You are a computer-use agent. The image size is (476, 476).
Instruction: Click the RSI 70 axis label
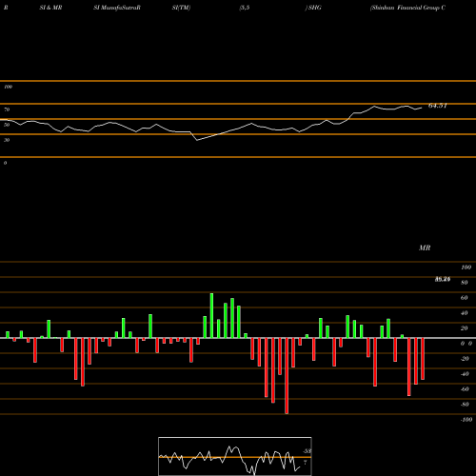pyautogui.click(x=7, y=109)
